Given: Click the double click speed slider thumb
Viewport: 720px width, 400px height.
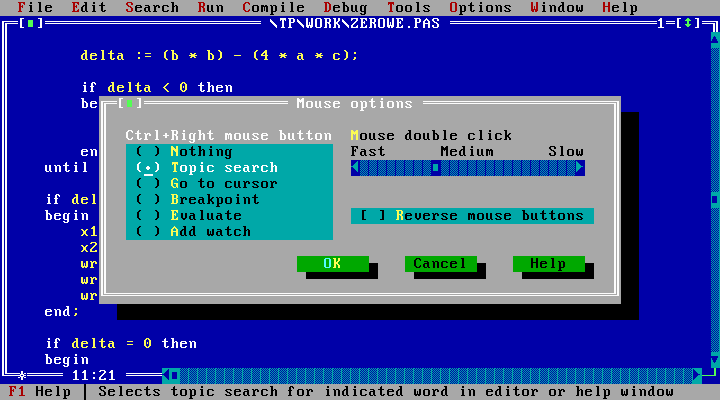Looking at the screenshot, I should click(x=436, y=167).
